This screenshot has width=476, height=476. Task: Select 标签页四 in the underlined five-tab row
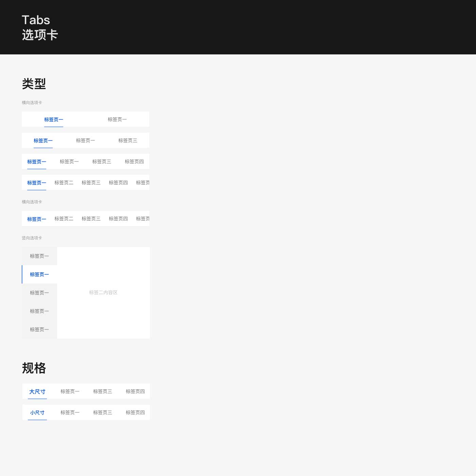pos(118,183)
